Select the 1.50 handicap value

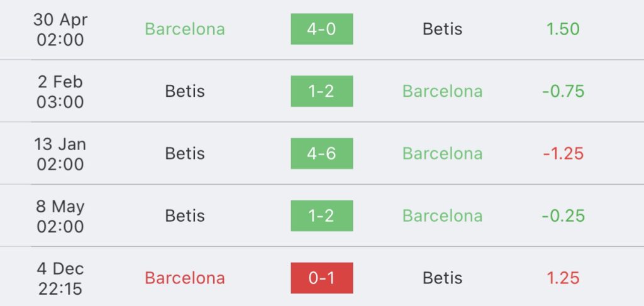point(563,29)
